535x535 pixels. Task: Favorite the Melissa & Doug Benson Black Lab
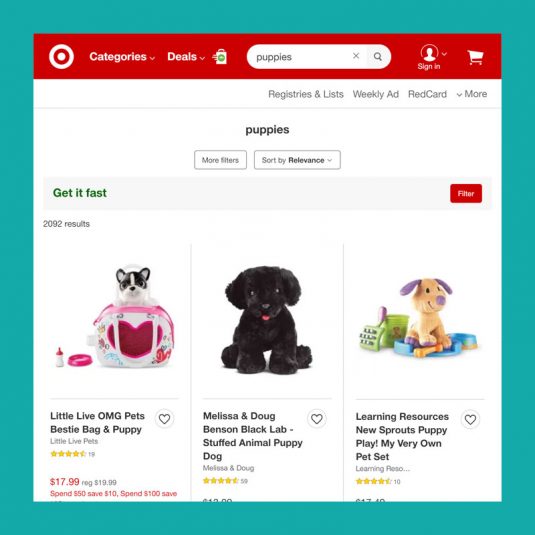tap(317, 419)
